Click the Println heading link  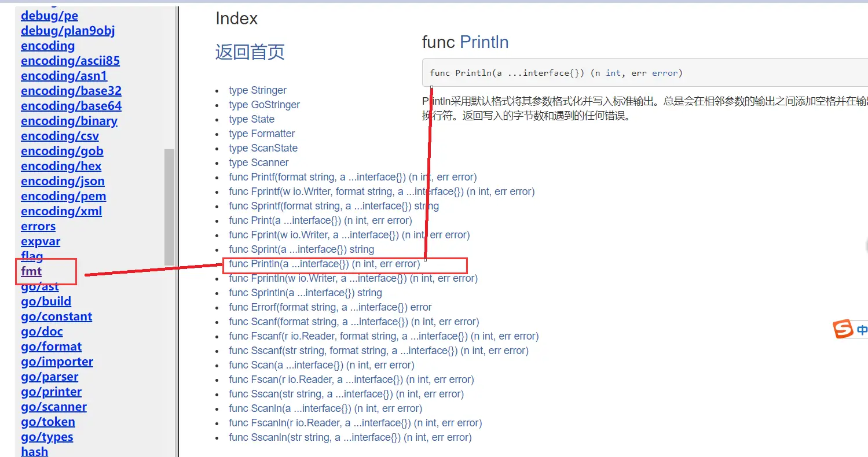(484, 42)
